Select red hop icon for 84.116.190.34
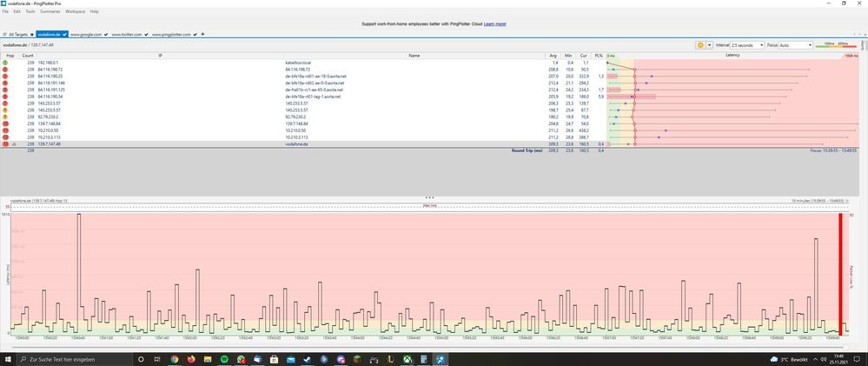This screenshot has width=868, height=366. 5,96
